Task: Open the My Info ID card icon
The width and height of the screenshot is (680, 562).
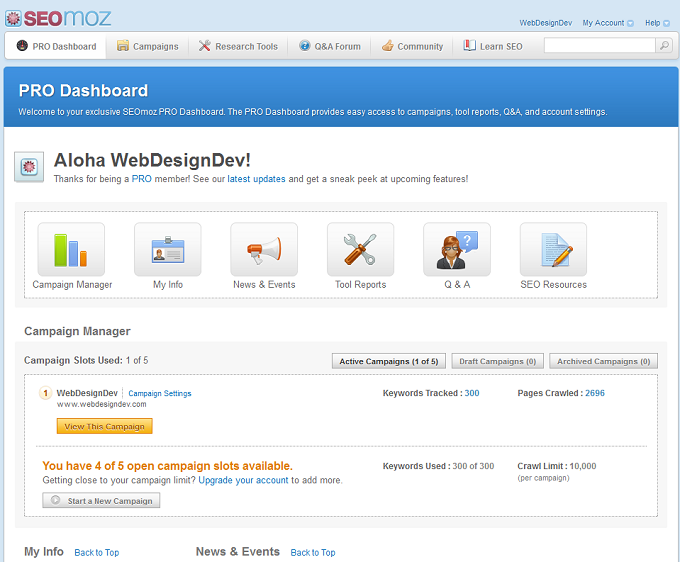Action: (168, 249)
